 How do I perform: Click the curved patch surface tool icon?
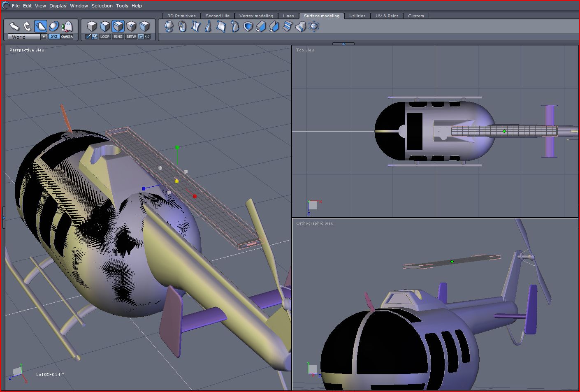point(221,27)
